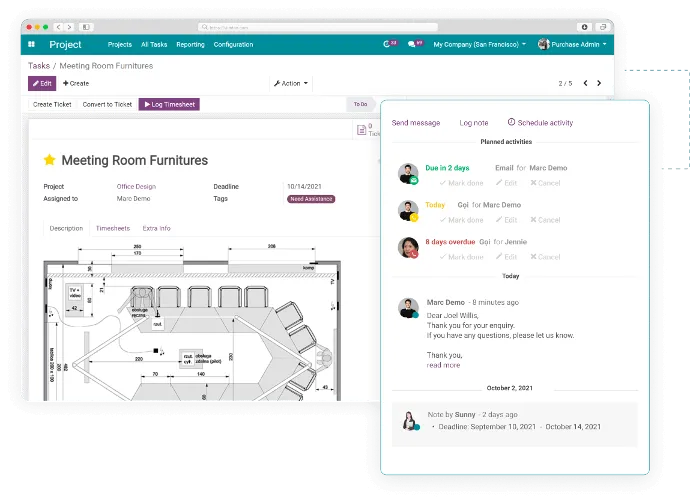The height and width of the screenshot is (500, 690).
Task: Open the Action dropdown
Action: [290, 83]
